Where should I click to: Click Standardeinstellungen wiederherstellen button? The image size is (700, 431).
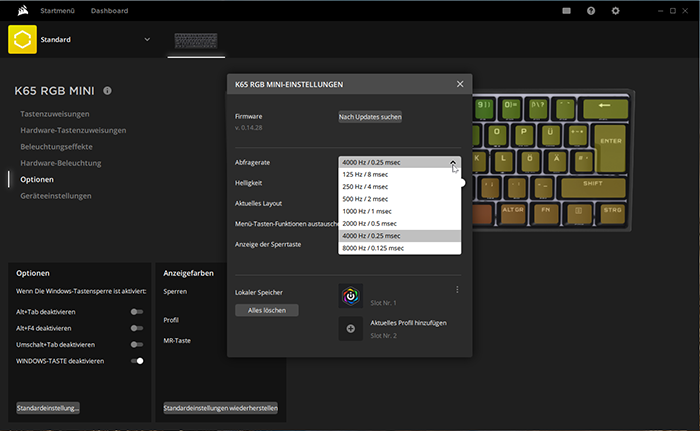click(221, 408)
